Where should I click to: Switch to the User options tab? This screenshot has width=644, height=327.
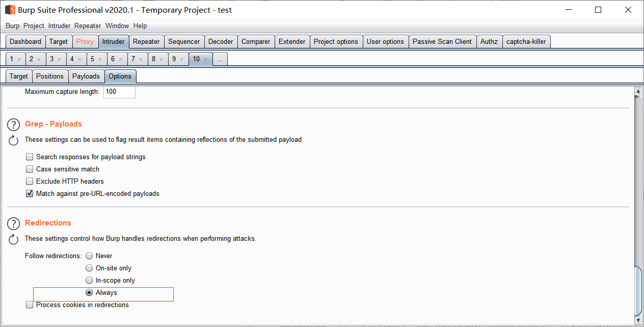385,42
